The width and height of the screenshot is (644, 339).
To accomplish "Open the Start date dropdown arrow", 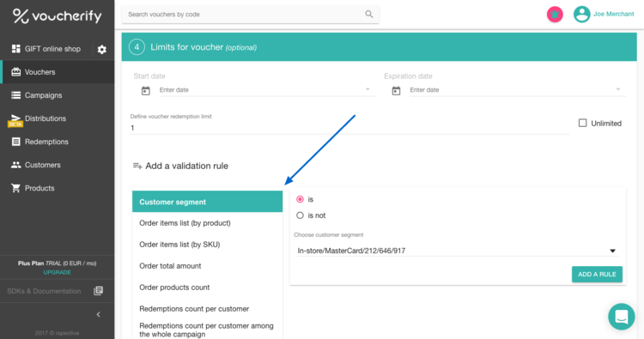I will [x=368, y=89].
